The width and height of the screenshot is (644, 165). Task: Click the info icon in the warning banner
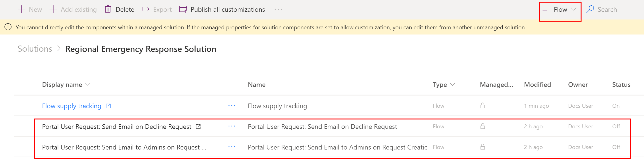8,27
